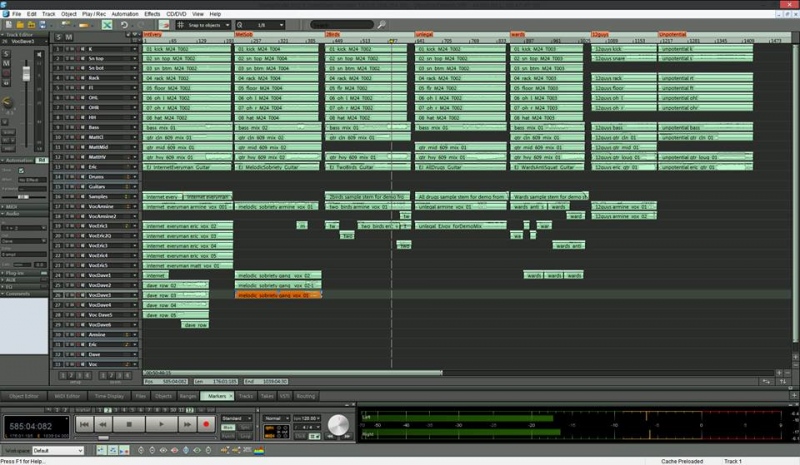Toggle Mute in track editor channel strip
800x465 pixels.
(6, 64)
